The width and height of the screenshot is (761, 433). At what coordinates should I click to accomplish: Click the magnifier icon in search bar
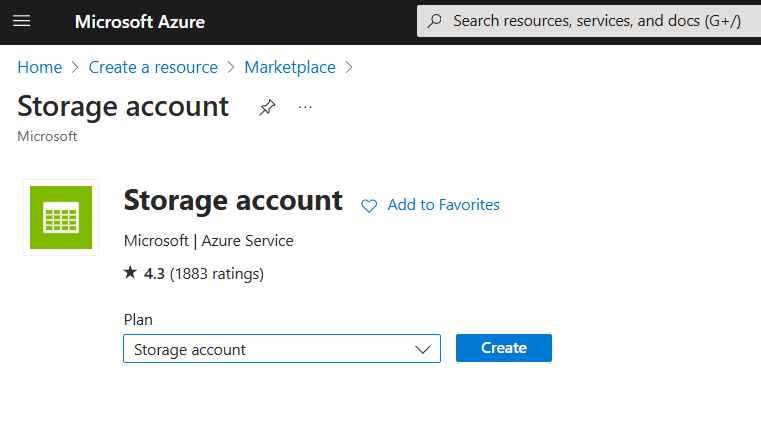click(434, 21)
